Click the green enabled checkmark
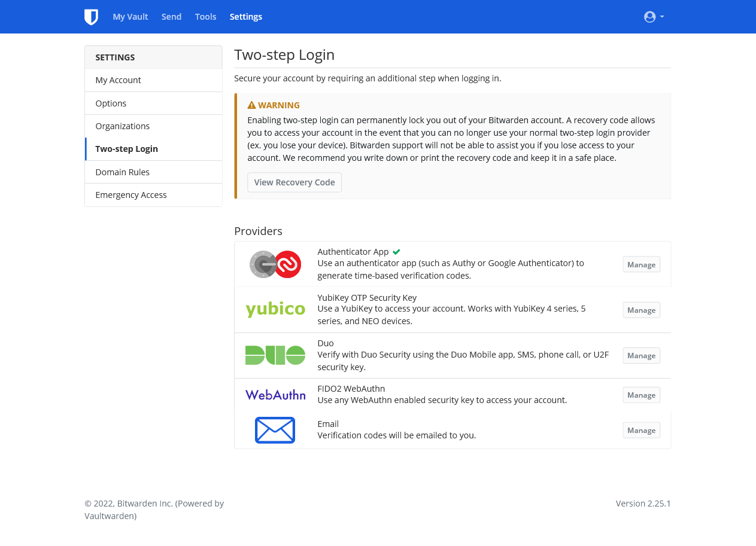 click(396, 252)
